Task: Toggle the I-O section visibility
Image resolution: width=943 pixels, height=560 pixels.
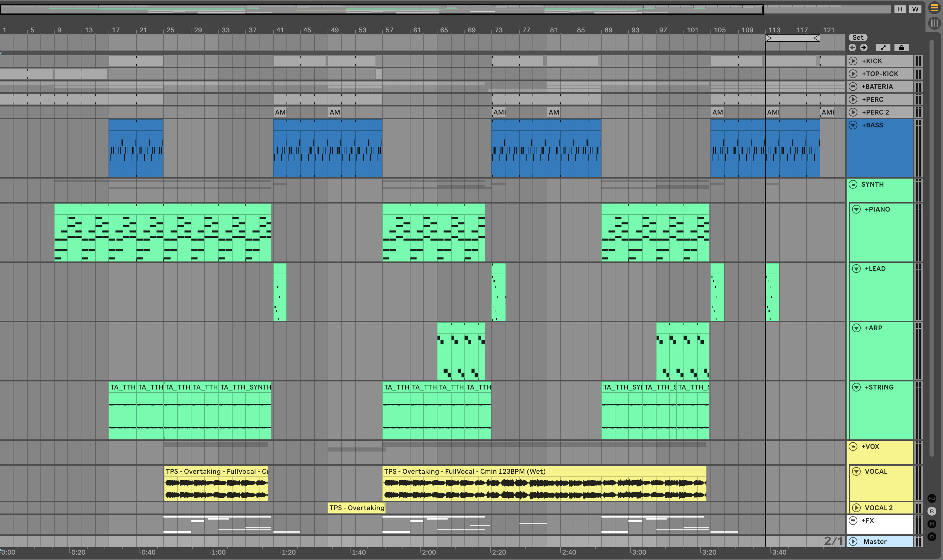Action: point(932,498)
